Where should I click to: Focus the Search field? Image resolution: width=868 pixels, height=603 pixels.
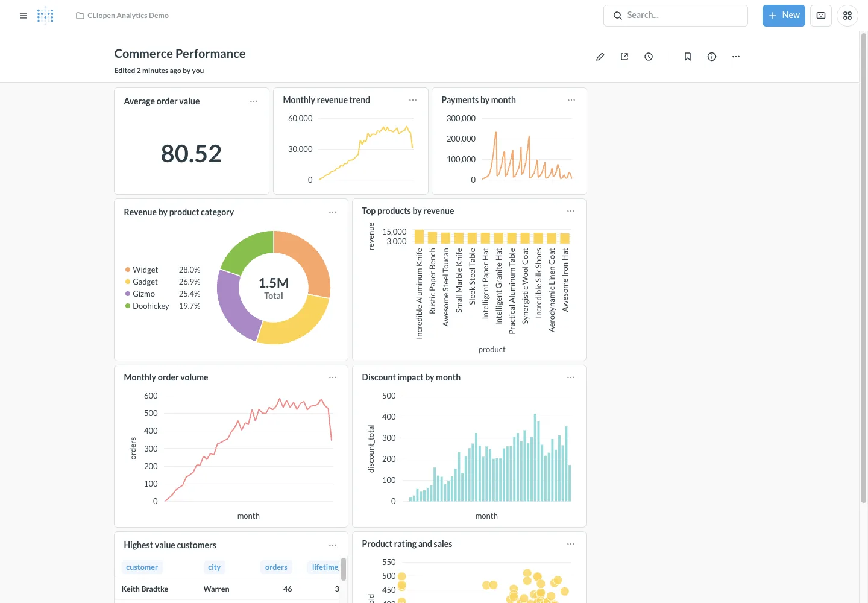[676, 16]
